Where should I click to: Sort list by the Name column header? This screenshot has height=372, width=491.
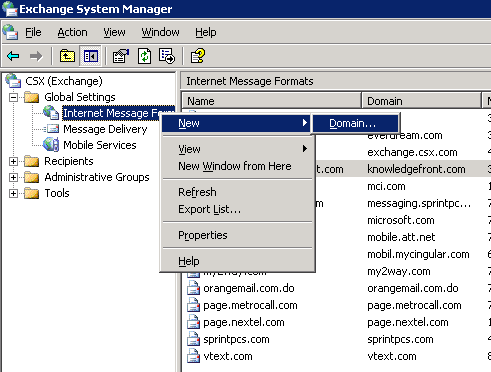click(x=272, y=101)
